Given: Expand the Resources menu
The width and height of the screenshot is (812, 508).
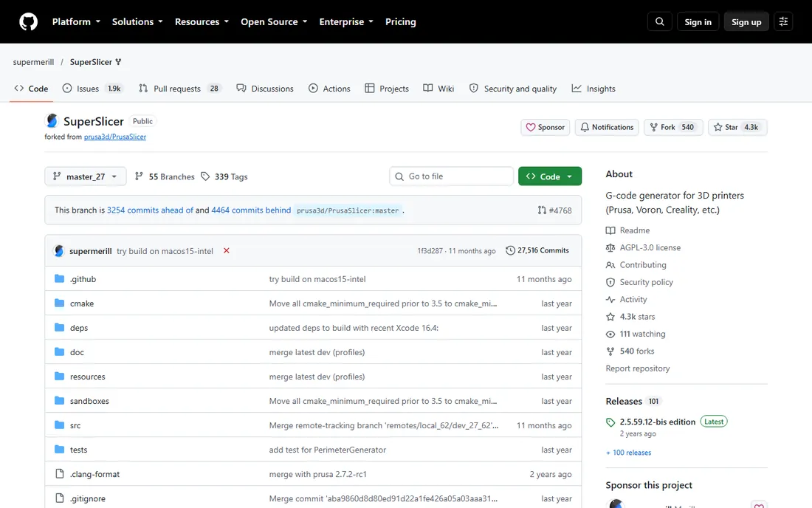Looking at the screenshot, I should (x=202, y=21).
